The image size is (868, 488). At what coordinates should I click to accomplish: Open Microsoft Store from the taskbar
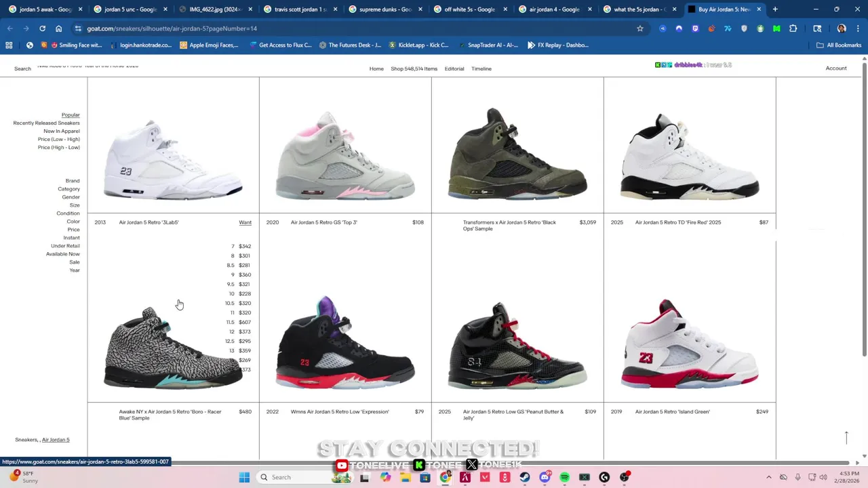point(425,477)
